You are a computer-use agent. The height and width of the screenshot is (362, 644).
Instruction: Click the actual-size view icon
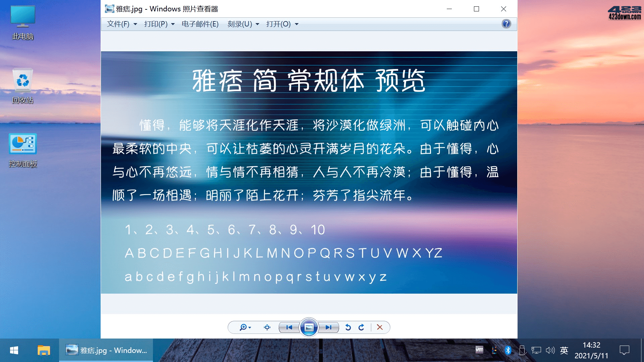[267, 327]
